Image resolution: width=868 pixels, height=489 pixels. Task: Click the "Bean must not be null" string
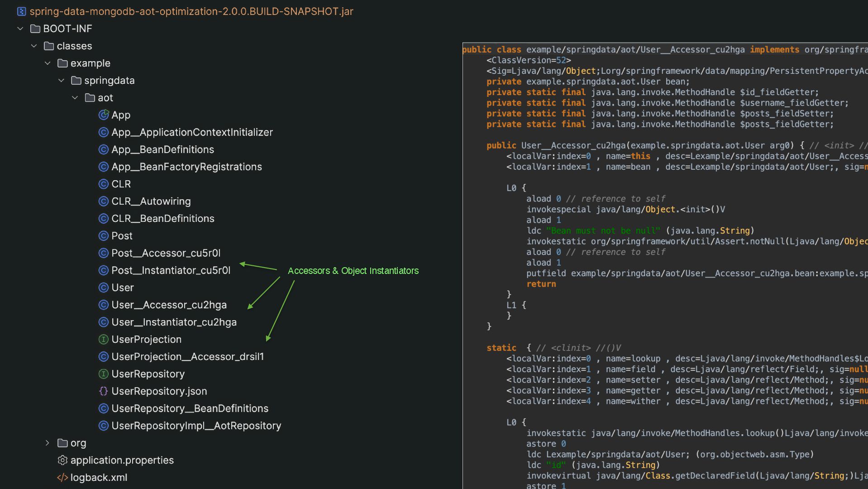(x=603, y=231)
